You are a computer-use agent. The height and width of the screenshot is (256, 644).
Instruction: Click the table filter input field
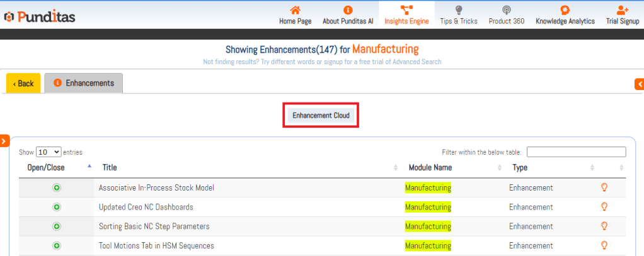pos(576,152)
